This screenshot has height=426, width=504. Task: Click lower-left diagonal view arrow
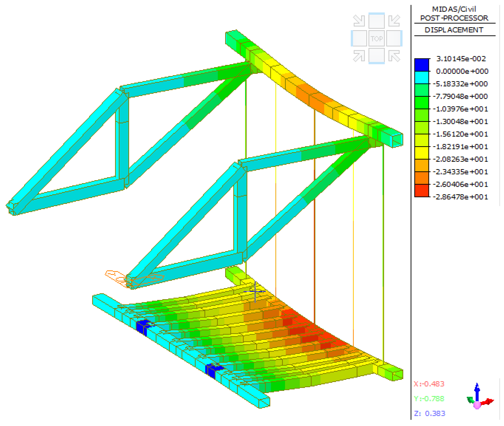pyautogui.click(x=359, y=56)
